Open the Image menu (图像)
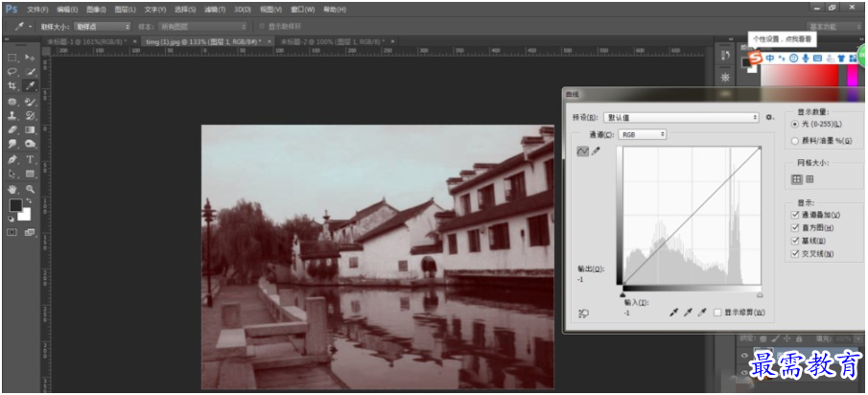This screenshot has height=395, width=868. (96, 10)
